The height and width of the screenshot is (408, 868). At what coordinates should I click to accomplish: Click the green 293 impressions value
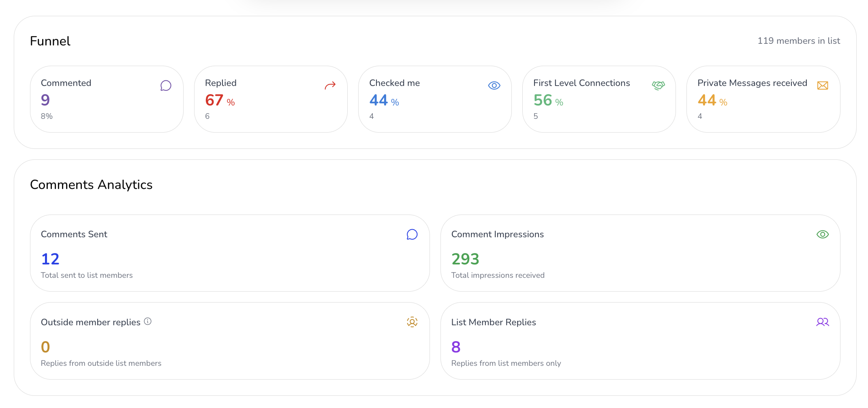tap(465, 259)
